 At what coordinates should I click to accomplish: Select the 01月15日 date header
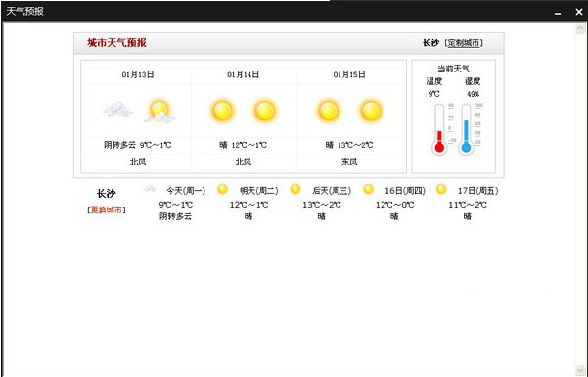(x=349, y=74)
